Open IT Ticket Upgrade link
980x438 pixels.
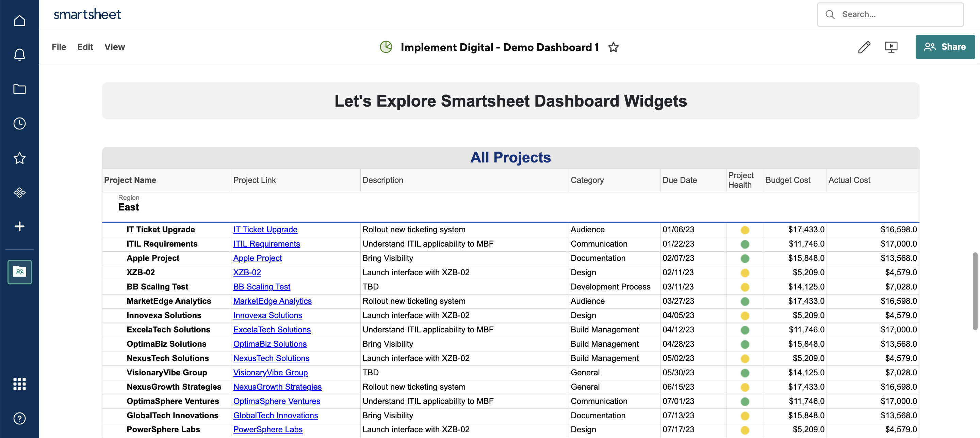[265, 230]
